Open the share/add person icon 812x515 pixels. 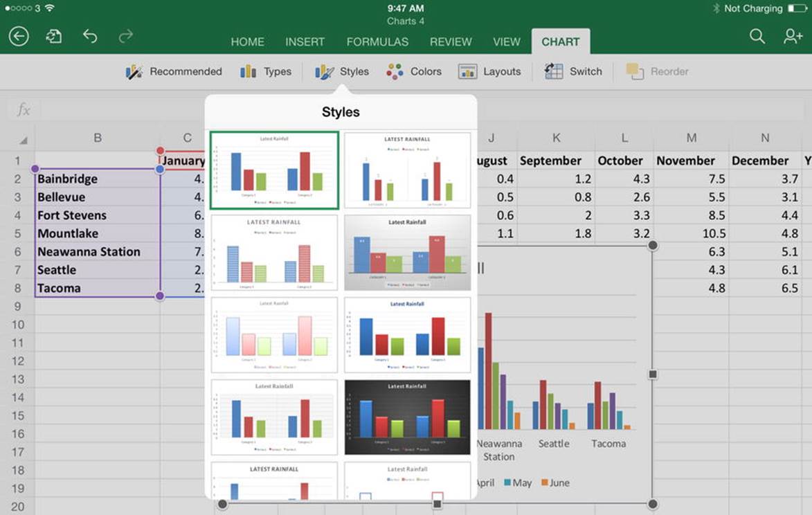(x=793, y=36)
